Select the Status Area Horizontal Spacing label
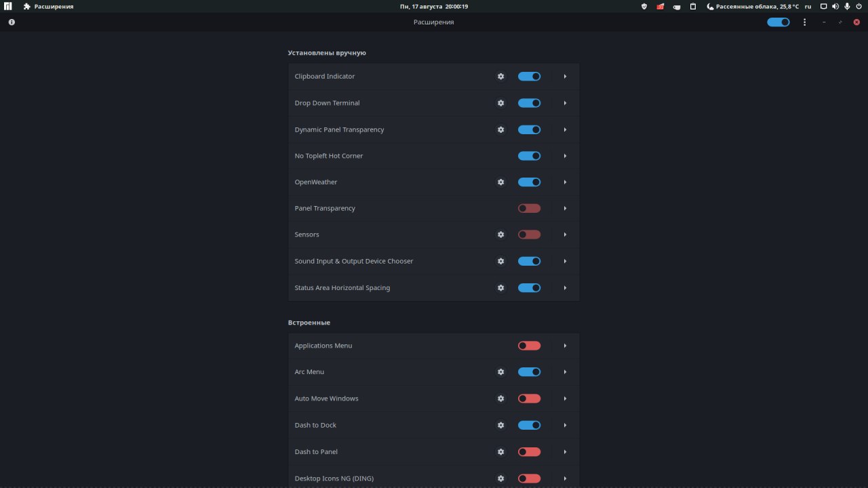 pyautogui.click(x=342, y=288)
